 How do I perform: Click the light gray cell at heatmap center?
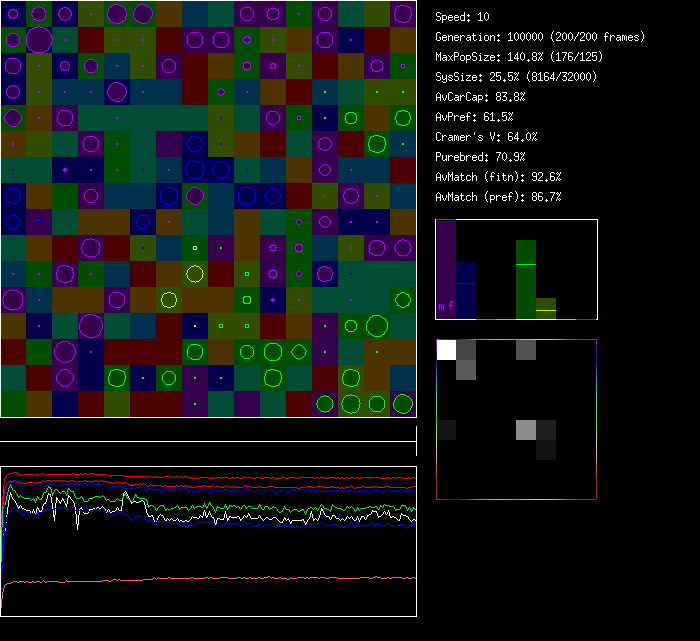526,429
